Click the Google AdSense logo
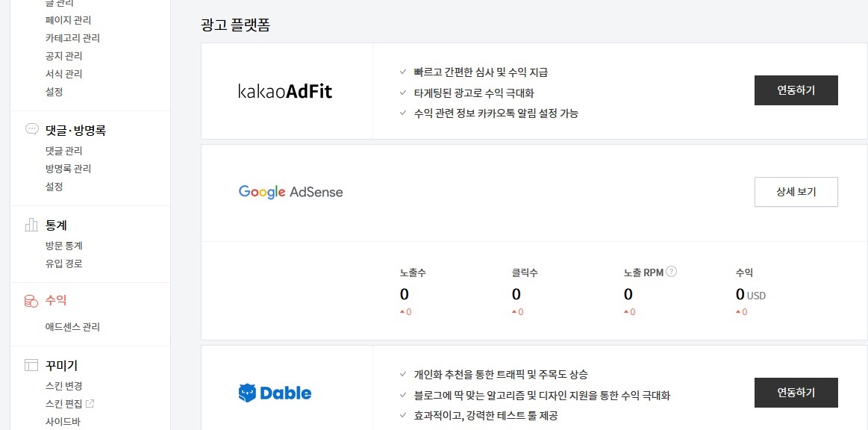This screenshot has height=430, width=868. tap(290, 192)
